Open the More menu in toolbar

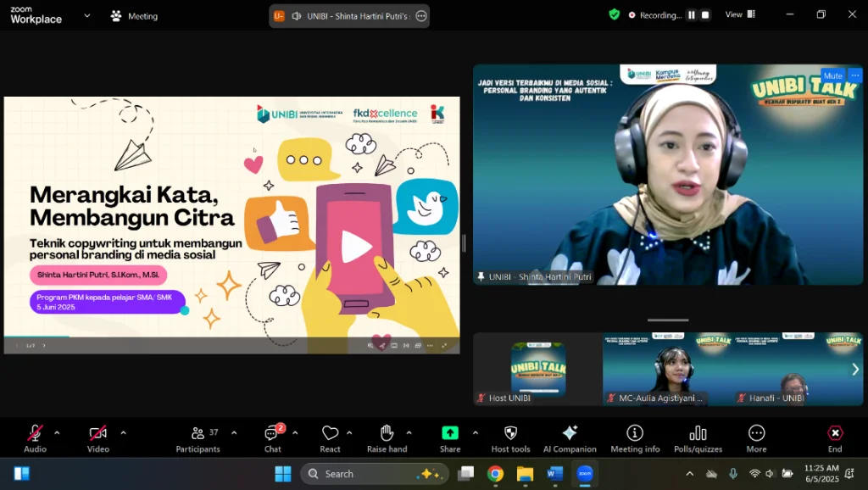[756, 438]
